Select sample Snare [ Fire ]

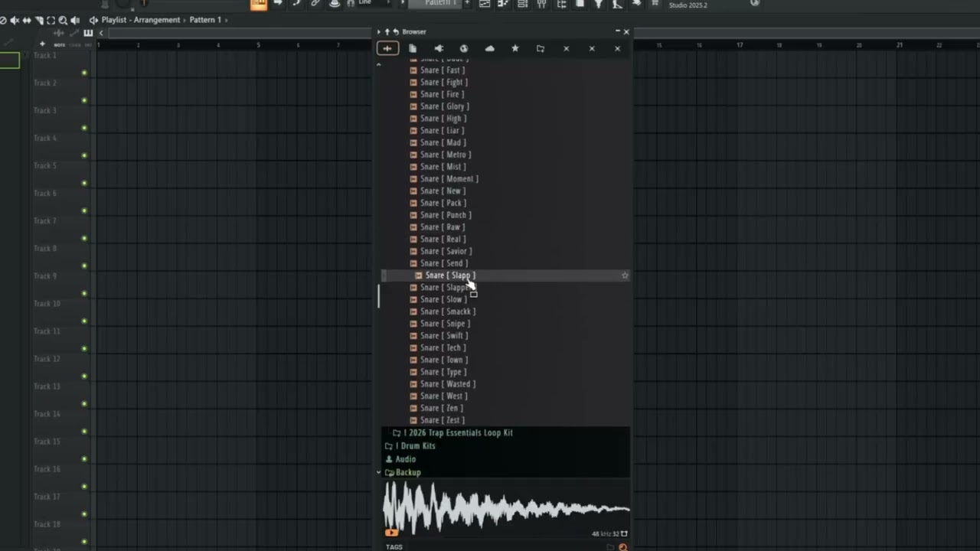442,95
